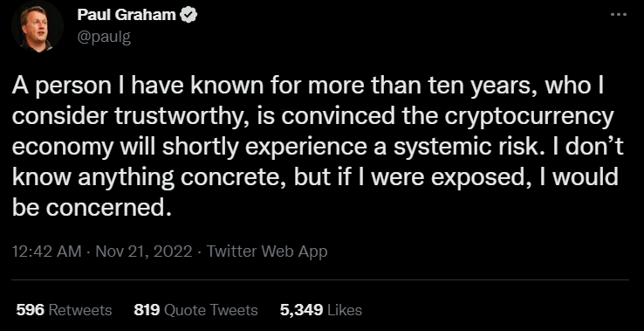Click the 12:42 AM timestamp

(x=47, y=252)
